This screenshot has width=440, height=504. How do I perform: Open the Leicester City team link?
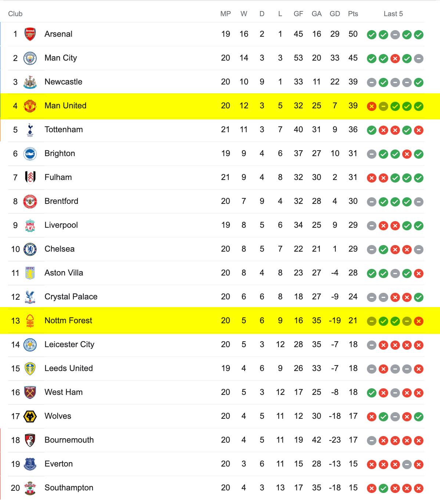(x=69, y=345)
